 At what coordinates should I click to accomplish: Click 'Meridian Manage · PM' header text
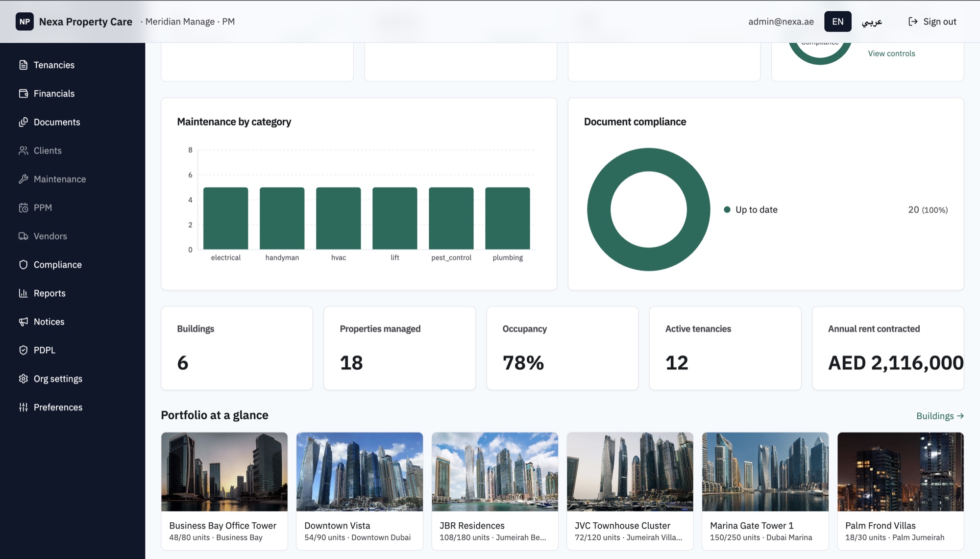tap(190, 22)
